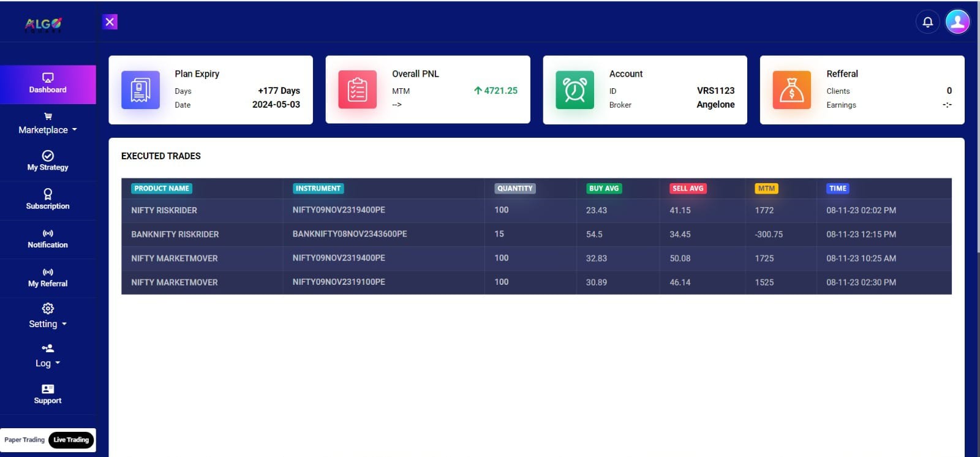Select the BANKNIFTY RISKRIDER product cell
This screenshot has height=457, width=980.
(175, 234)
